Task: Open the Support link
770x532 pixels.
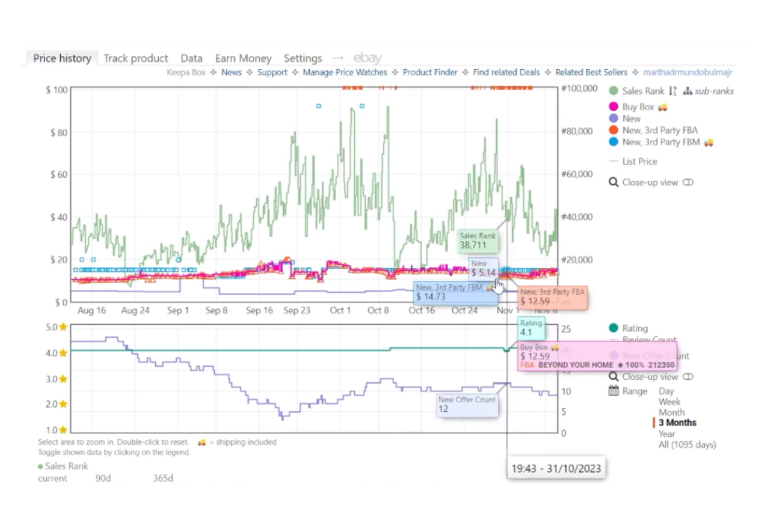Action: pyautogui.click(x=273, y=72)
